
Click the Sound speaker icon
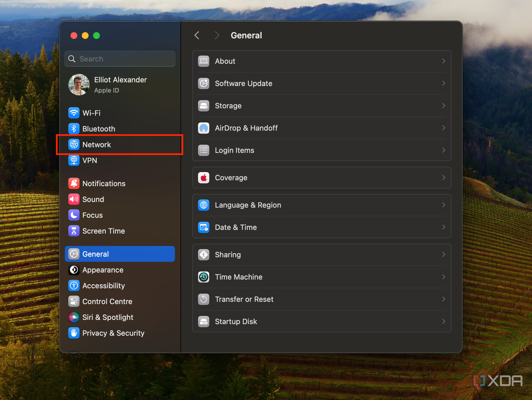(x=74, y=199)
